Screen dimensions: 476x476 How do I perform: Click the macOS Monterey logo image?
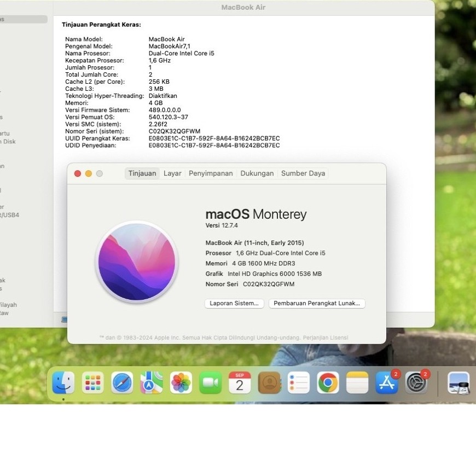(137, 262)
